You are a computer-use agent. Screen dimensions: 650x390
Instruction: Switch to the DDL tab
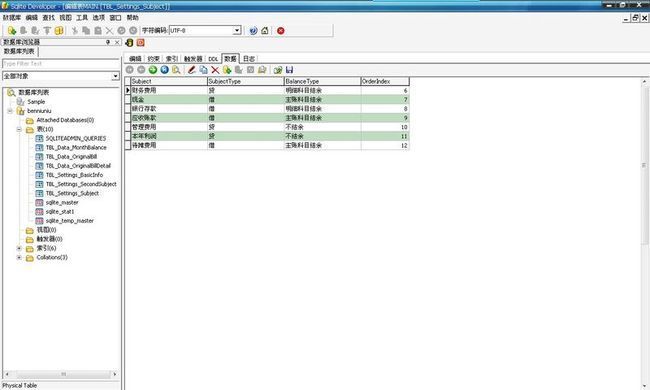click(x=213, y=59)
